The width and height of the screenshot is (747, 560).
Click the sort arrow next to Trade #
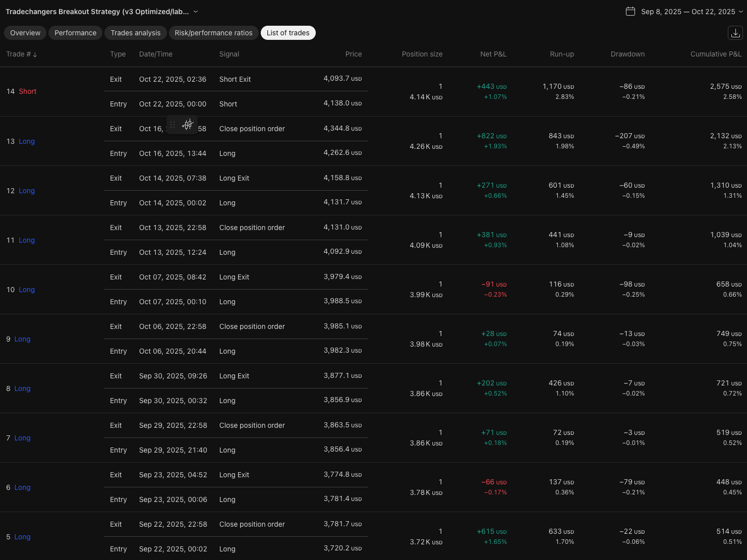pyautogui.click(x=35, y=54)
